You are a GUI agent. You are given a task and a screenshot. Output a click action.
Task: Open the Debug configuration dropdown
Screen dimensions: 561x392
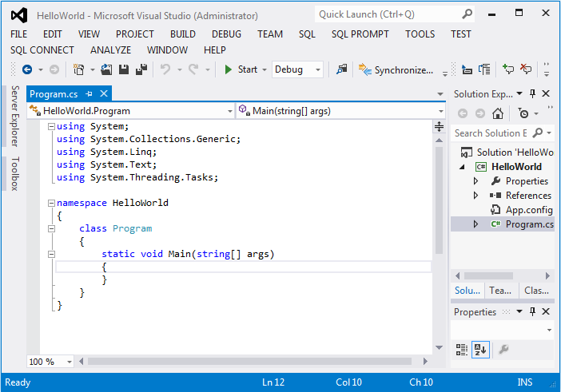pyautogui.click(x=318, y=69)
